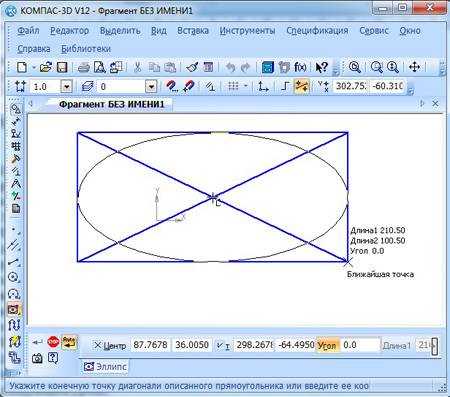This screenshot has height=397, width=450.
Task: Select the Circle tool in the left toolbar
Action: (x=13, y=277)
